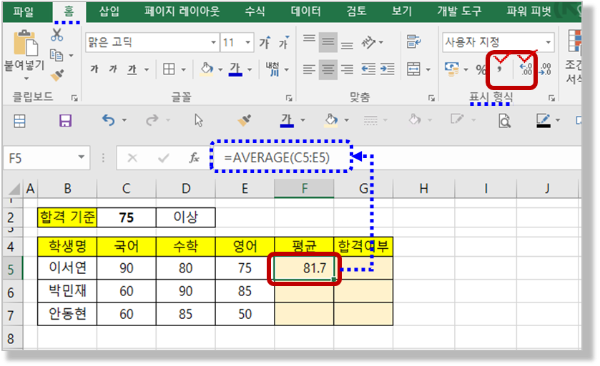Viewport: 600px width, 366px height.
Task: Toggle center horizontal alignment
Action: (x=328, y=69)
